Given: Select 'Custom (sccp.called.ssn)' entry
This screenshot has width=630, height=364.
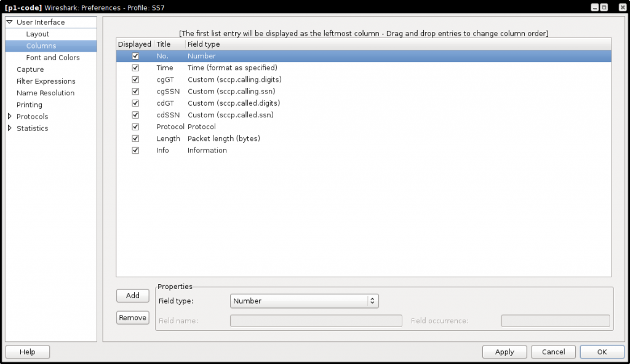Looking at the screenshot, I should [231, 115].
